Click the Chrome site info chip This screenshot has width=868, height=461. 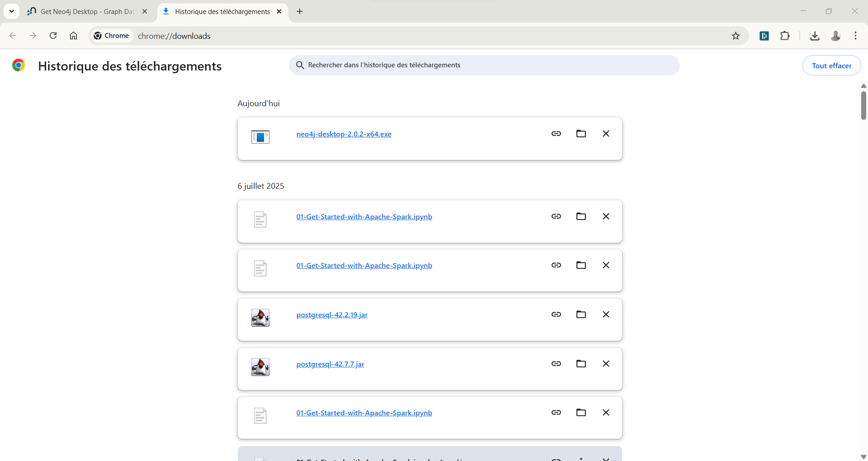112,36
